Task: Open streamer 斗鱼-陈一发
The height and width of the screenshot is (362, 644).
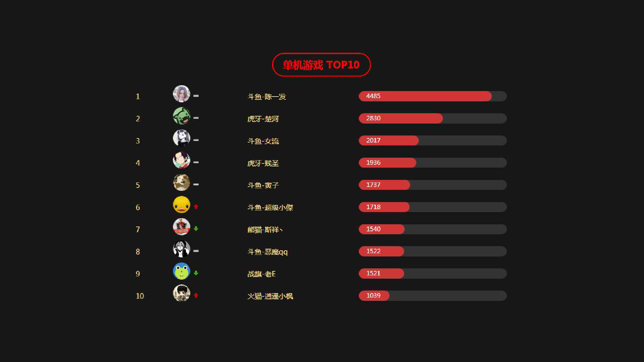Action: click(267, 97)
